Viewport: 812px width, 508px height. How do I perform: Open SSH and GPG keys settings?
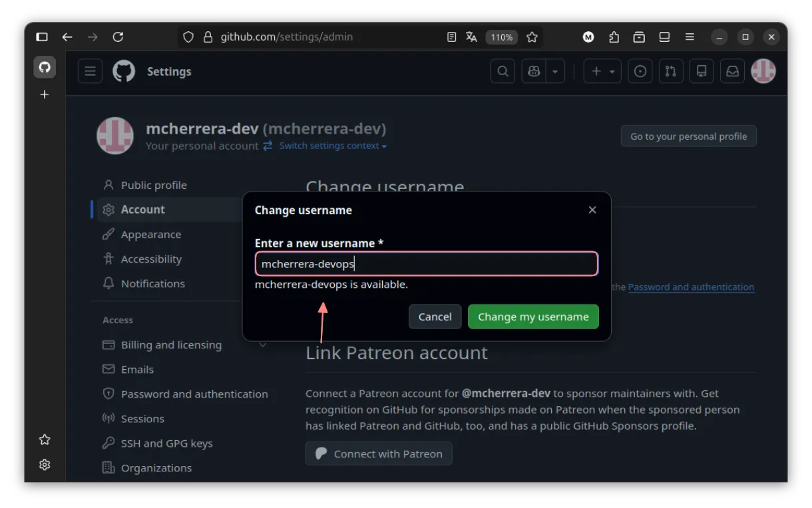(x=166, y=443)
